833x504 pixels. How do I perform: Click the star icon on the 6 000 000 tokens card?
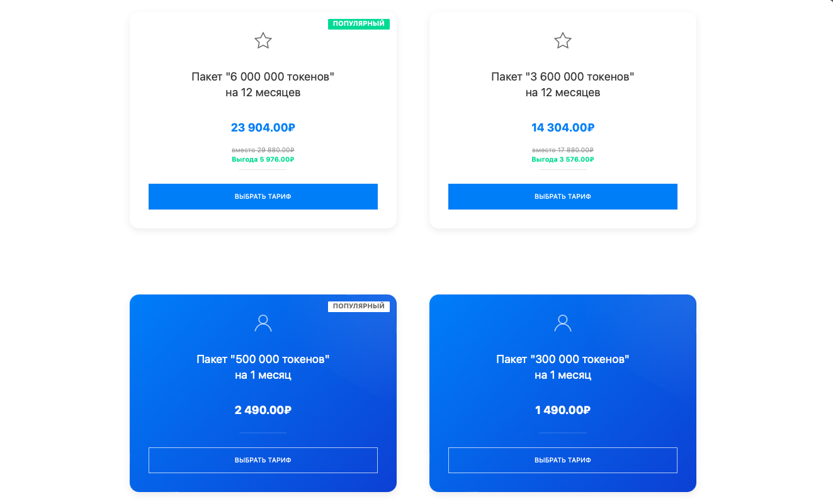[x=263, y=42]
